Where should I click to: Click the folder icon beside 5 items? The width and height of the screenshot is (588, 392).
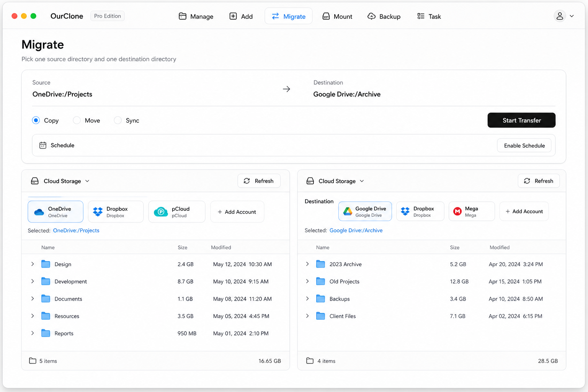tap(33, 361)
